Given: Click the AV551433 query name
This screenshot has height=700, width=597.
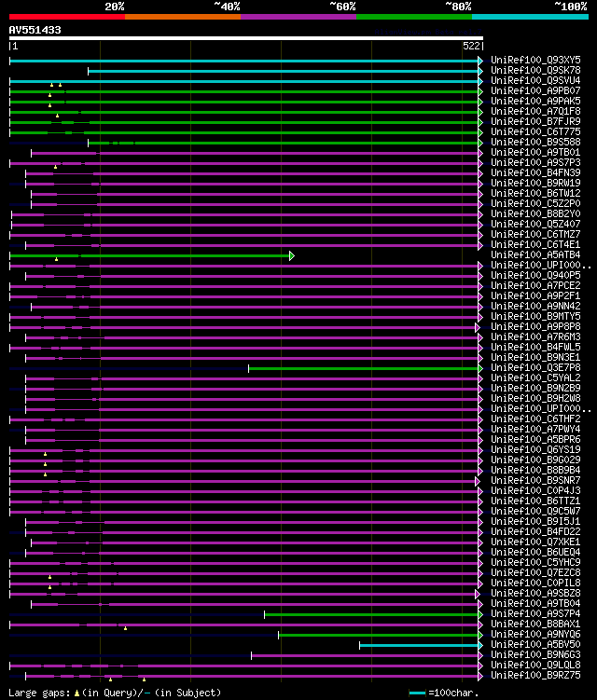Looking at the screenshot, I should tap(35, 31).
